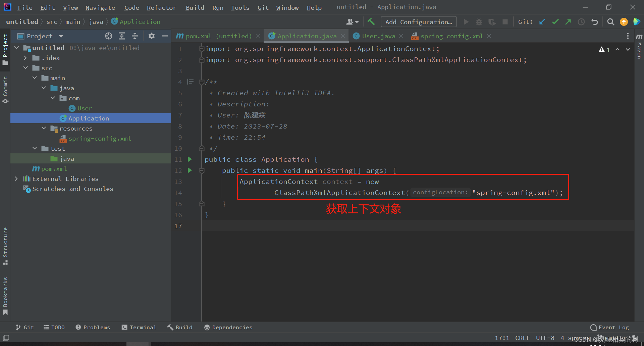Open the Navigate menu
This screenshot has width=644, height=346.
coord(100,7)
